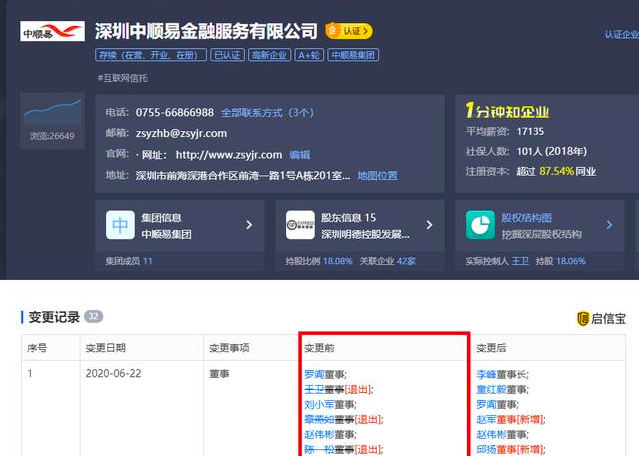639x456 pixels.
Task: Click the 1分钟知企业 heading
Action: 507,110
